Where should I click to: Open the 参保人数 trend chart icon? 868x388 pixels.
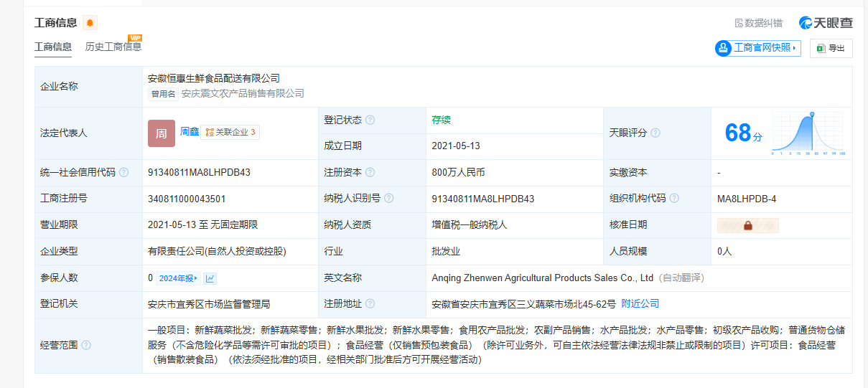click(210, 278)
